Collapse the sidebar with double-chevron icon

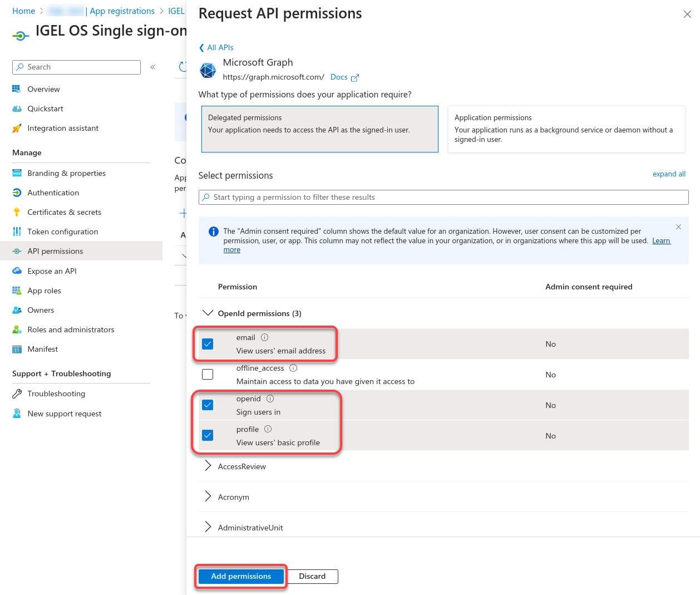tap(152, 67)
